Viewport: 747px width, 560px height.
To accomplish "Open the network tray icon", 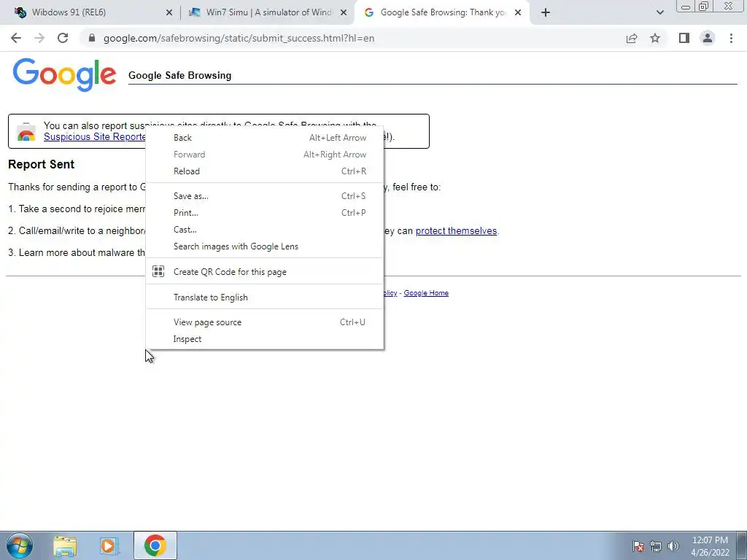I will pyautogui.click(x=656, y=546).
